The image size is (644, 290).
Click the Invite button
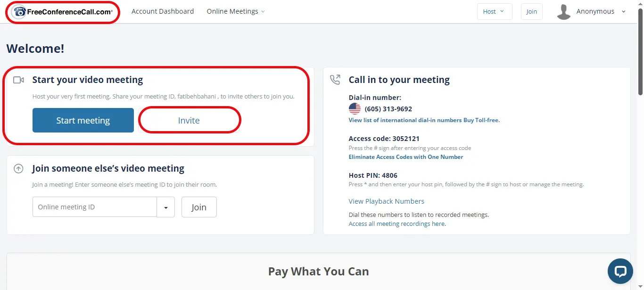[x=189, y=121]
